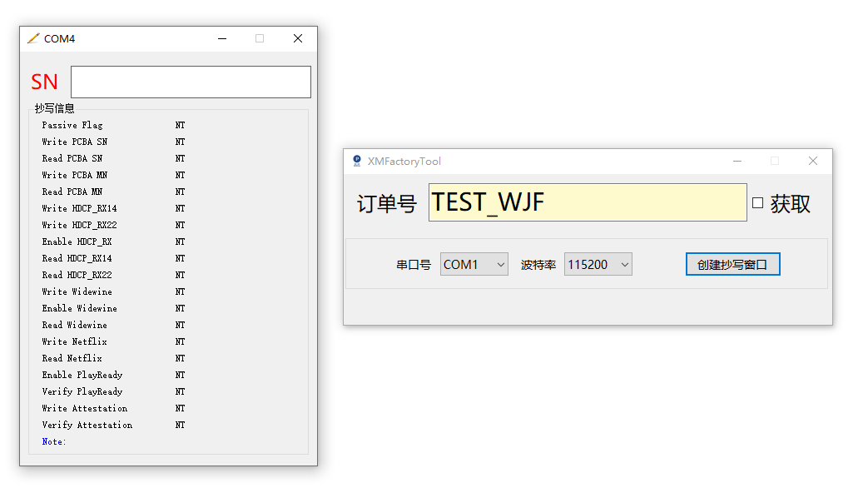Image resolution: width=868 pixels, height=488 pixels.
Task: Click the Passive Flag row
Action: pos(113,125)
